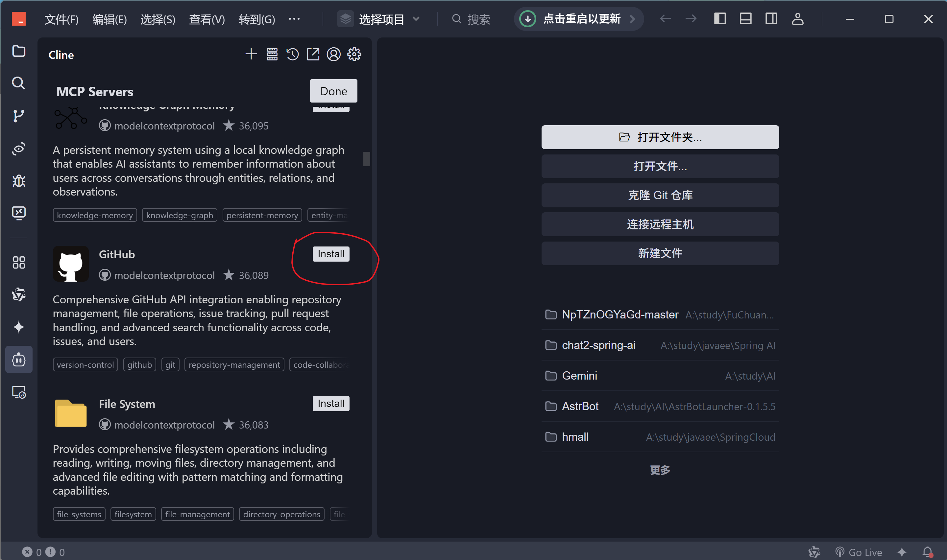Click the MCP list scrollbar thumb
The width and height of the screenshot is (947, 560).
(367, 159)
